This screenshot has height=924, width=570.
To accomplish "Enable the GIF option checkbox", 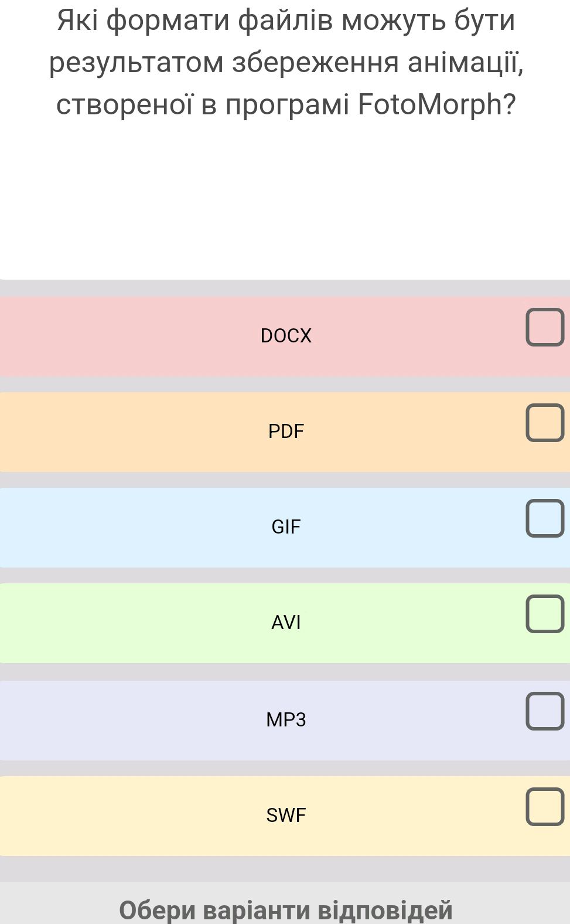I will tap(544, 518).
